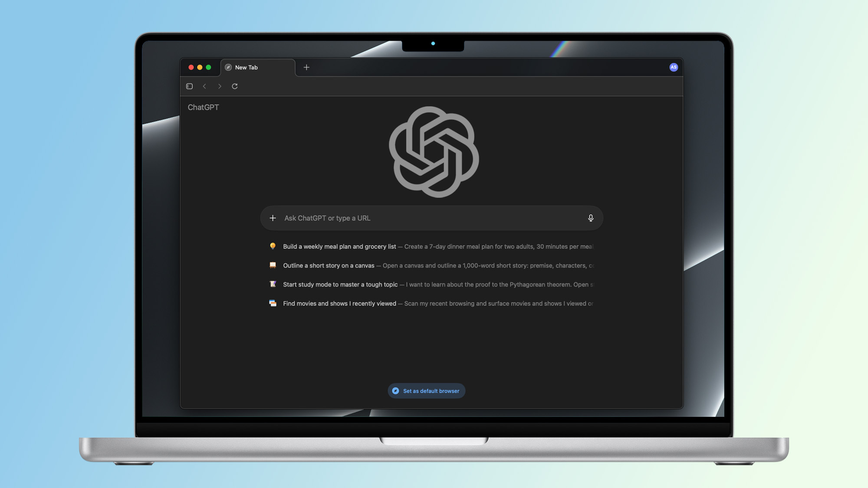Click the green maximize traffic light
The width and height of the screenshot is (868, 488).
(x=209, y=68)
